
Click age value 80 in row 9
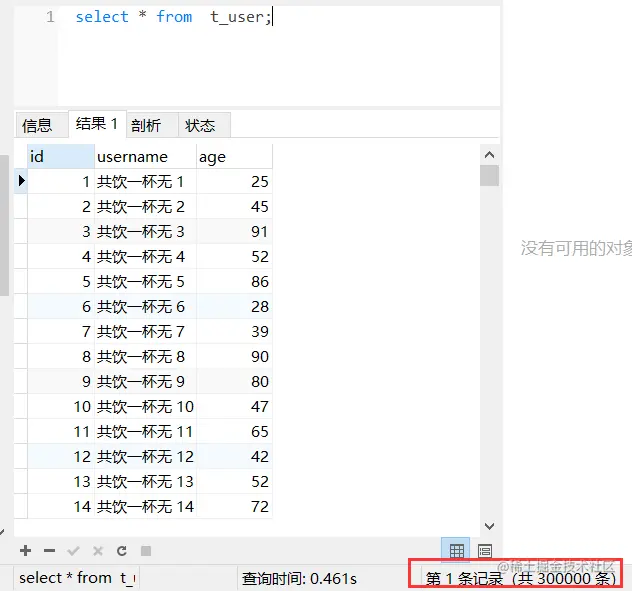click(x=235, y=381)
